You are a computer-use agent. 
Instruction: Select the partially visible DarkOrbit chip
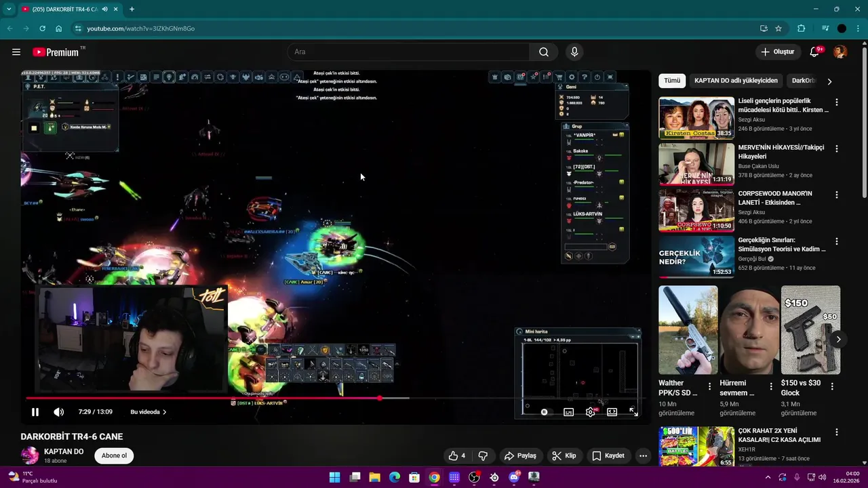803,81
